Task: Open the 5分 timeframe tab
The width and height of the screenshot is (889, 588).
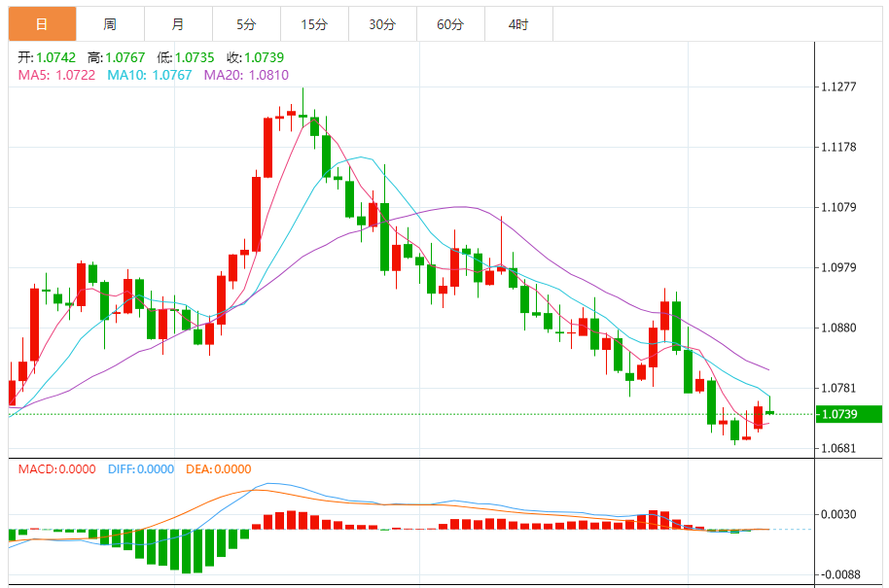Action: [246, 23]
